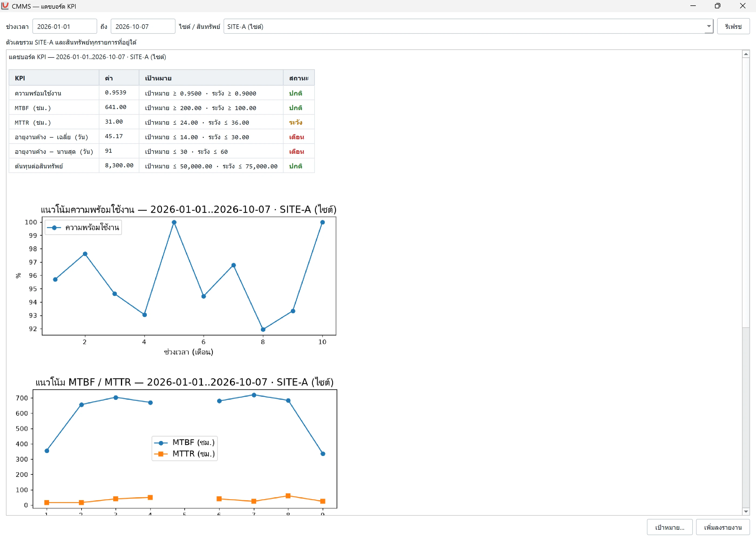This screenshot has width=756, height=537.
Task: Click the value 641.00
Action: (116, 107)
